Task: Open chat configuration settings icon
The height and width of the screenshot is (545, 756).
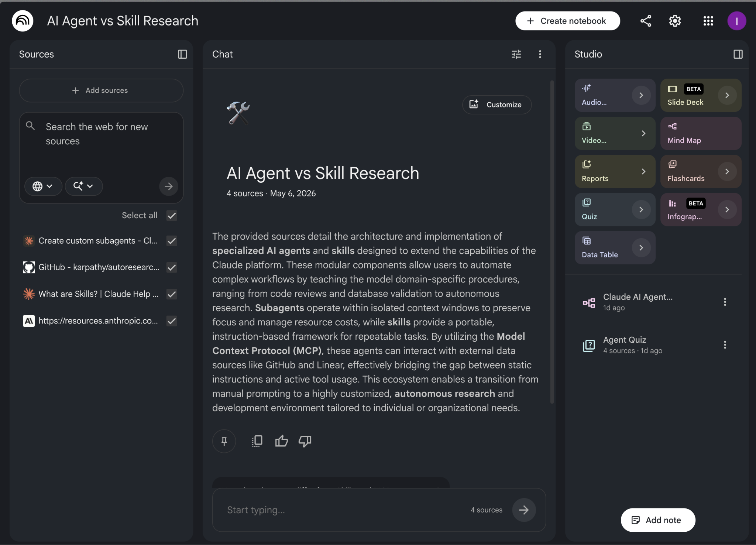Action: coord(516,54)
